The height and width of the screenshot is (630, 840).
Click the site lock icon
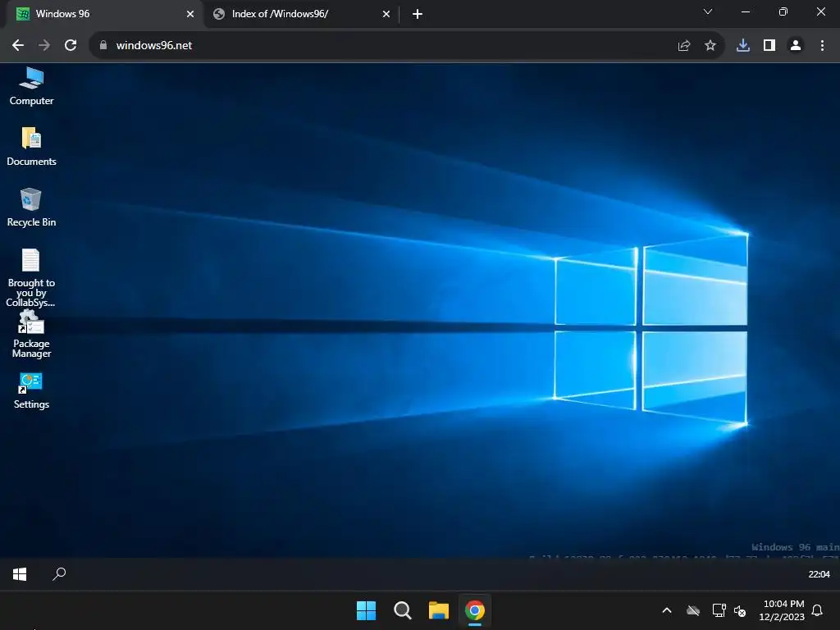(x=103, y=46)
